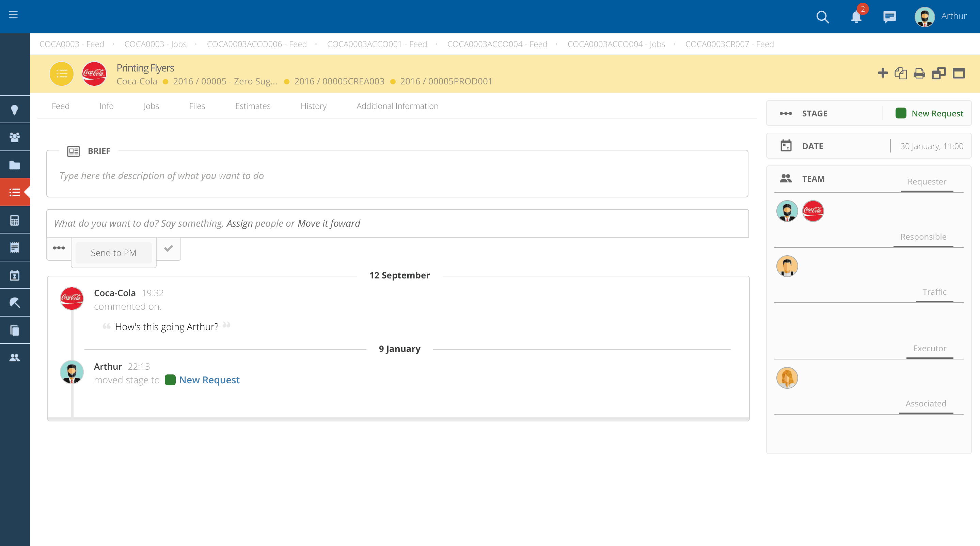Click the plus add icon
980x546 pixels.
[x=883, y=73]
